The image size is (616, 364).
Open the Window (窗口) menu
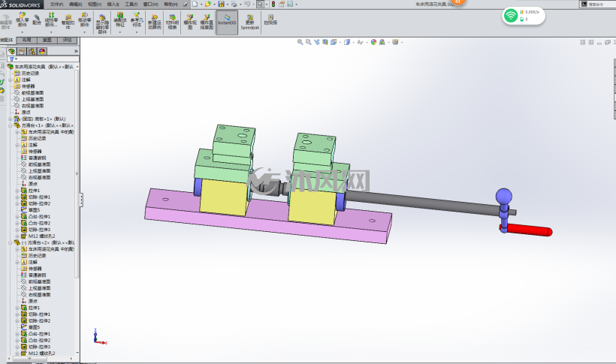pos(150,5)
